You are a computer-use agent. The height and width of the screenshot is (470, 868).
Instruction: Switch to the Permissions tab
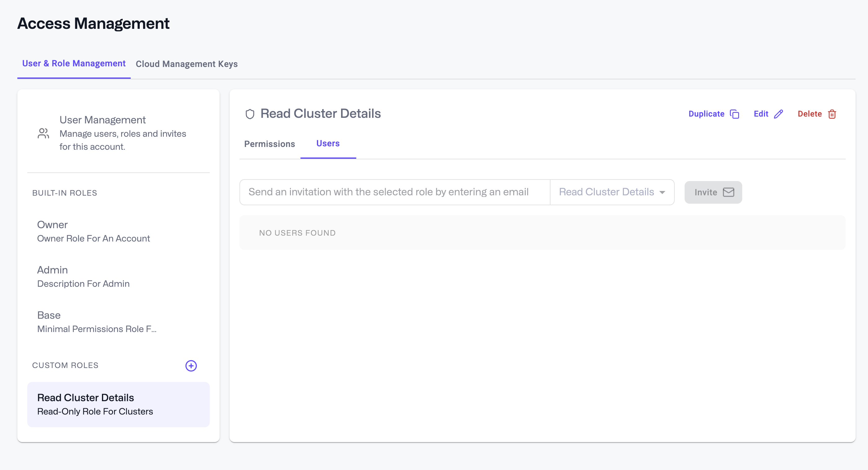pos(269,144)
